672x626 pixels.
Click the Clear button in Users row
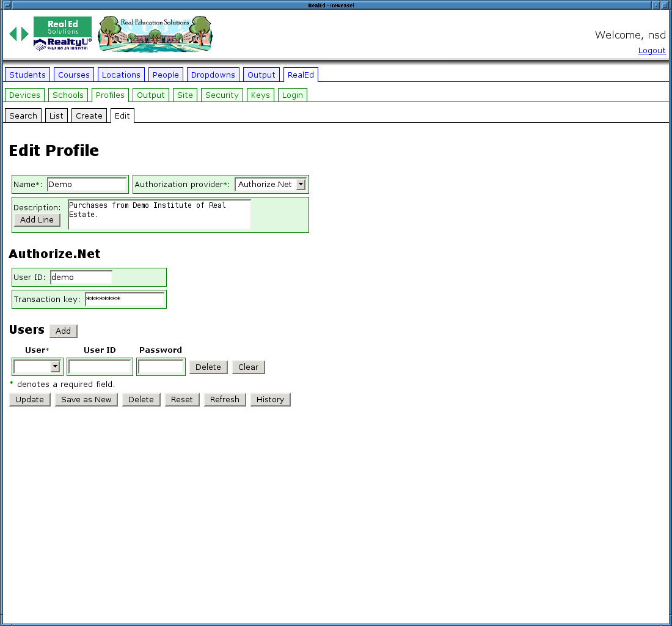click(x=248, y=367)
